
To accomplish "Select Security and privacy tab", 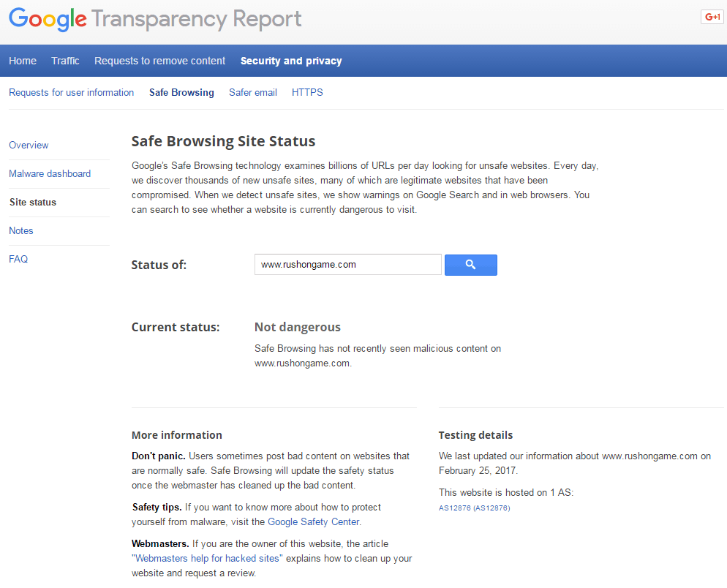I will pyautogui.click(x=291, y=61).
